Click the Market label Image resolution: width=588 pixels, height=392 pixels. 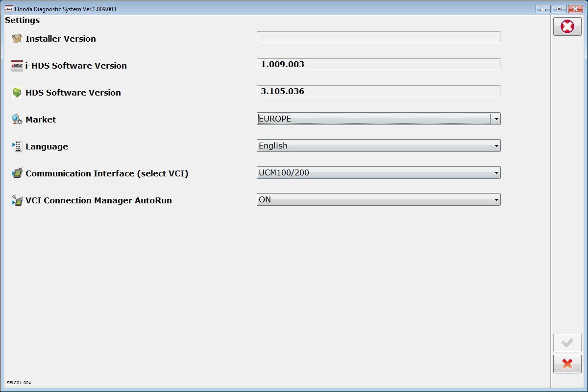coord(41,120)
